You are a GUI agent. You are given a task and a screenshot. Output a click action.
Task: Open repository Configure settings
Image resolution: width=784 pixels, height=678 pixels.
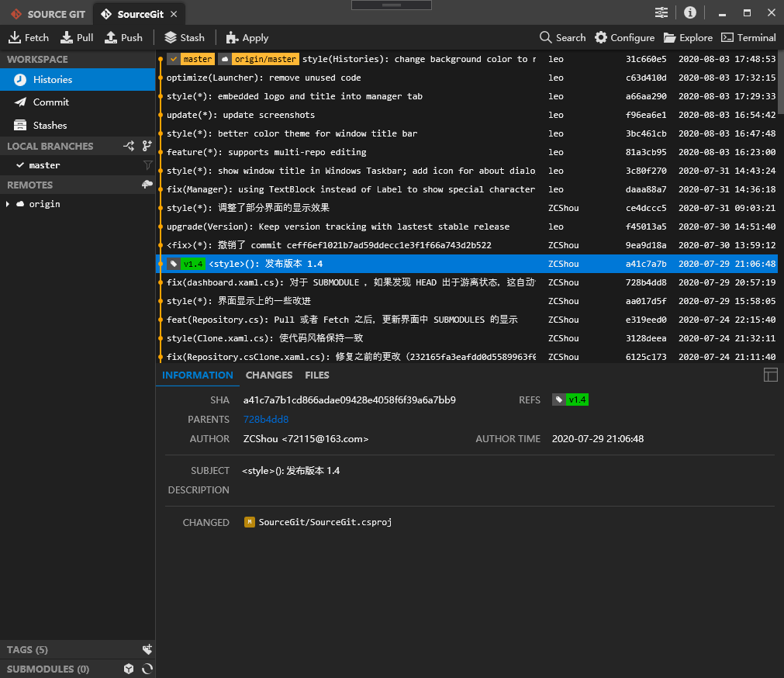tap(624, 37)
